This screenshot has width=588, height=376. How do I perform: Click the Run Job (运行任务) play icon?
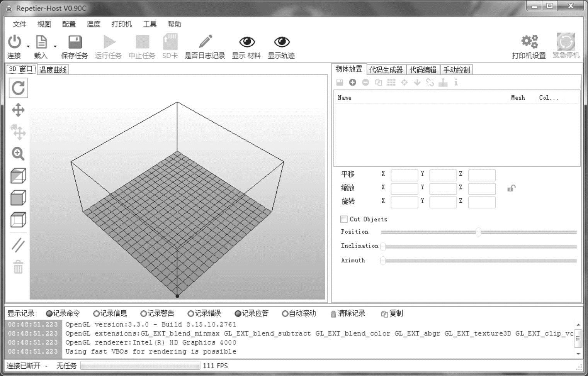coord(109,42)
